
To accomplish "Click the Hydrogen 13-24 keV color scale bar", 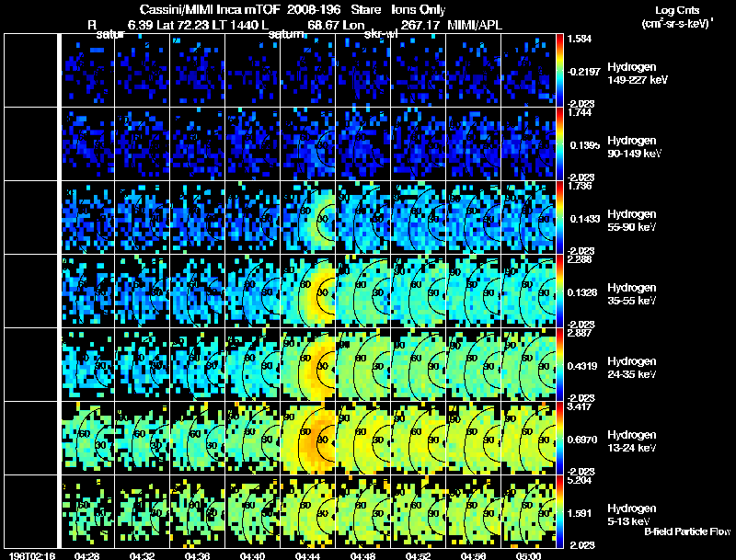I will pos(559,438).
